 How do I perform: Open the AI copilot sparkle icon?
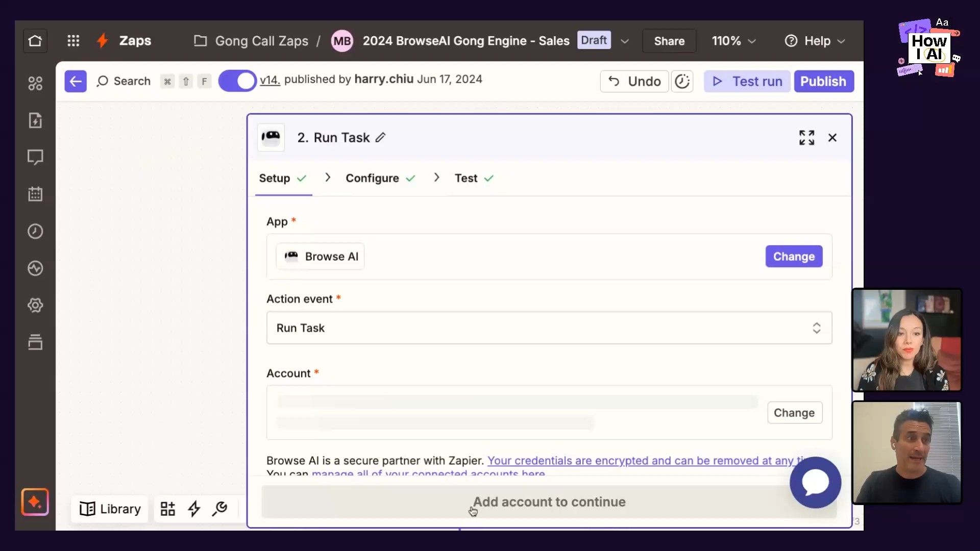pyautogui.click(x=35, y=502)
